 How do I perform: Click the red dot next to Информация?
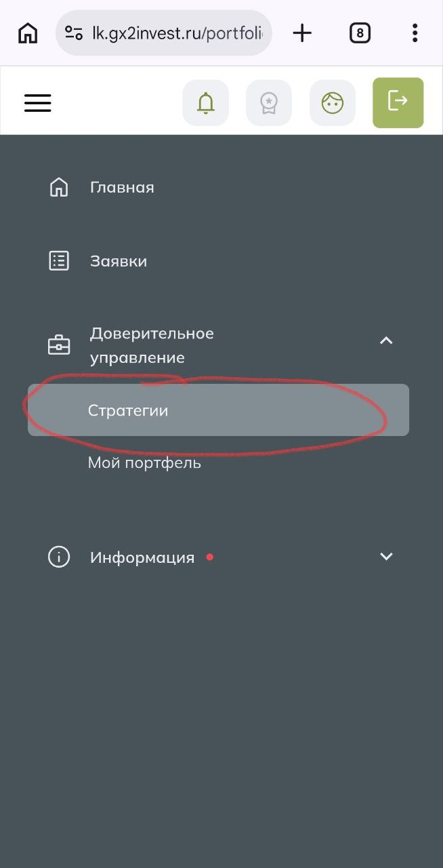[x=210, y=557]
